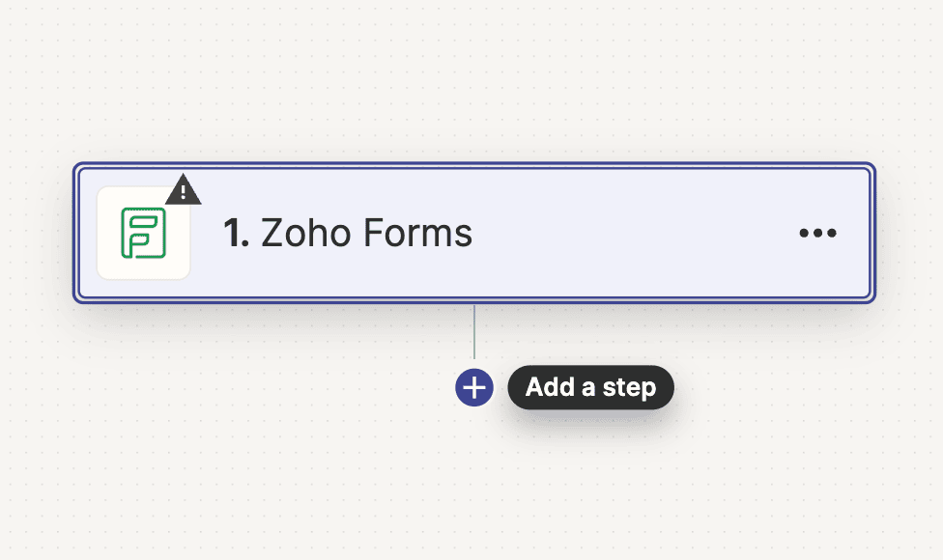Open the three-dot step options menu
943x560 pixels.
pyautogui.click(x=817, y=233)
